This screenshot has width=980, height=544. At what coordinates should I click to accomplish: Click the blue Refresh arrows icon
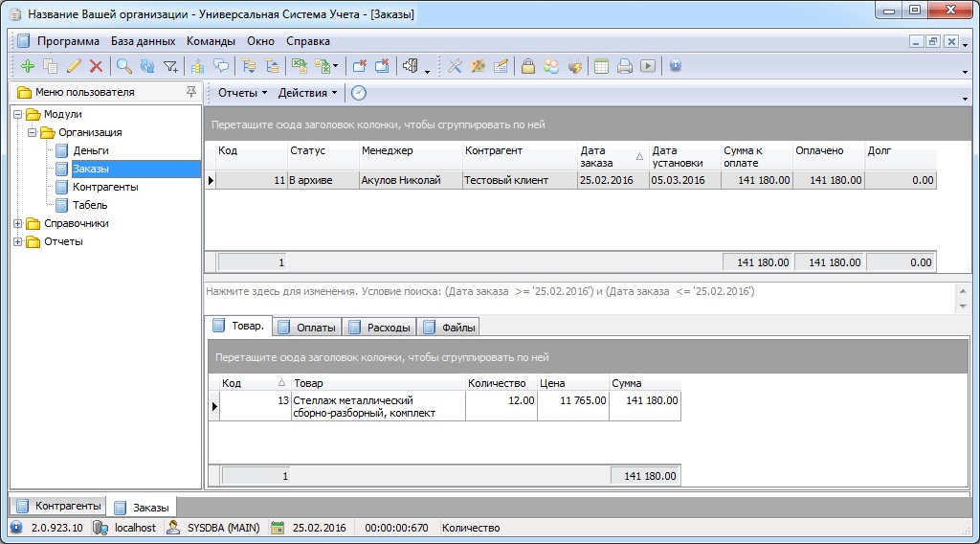[146, 66]
